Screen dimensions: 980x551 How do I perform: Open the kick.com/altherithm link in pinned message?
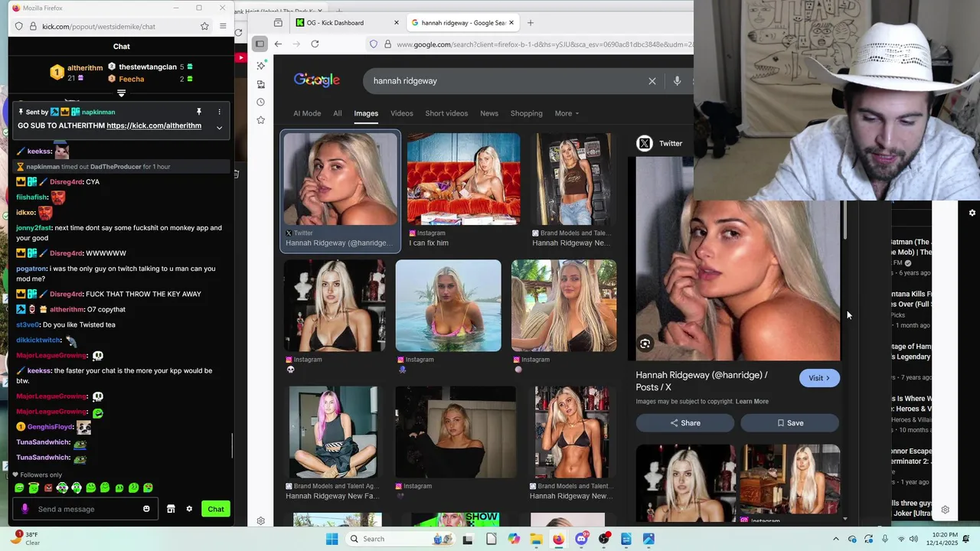[x=154, y=126]
